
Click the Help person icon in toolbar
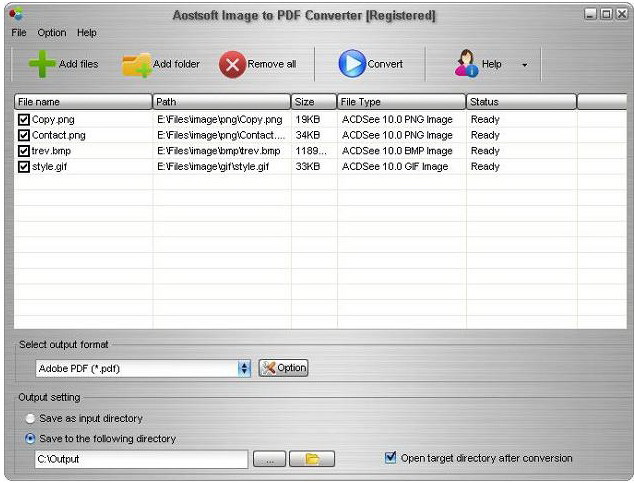[x=466, y=63]
